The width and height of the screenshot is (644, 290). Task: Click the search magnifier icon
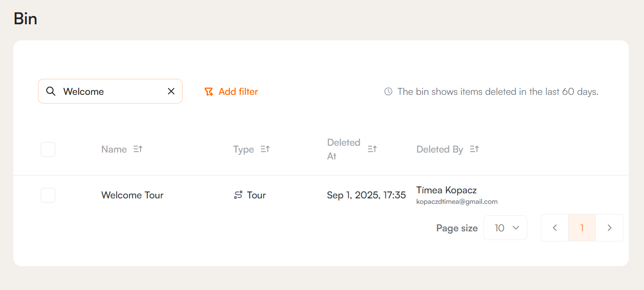(x=51, y=91)
